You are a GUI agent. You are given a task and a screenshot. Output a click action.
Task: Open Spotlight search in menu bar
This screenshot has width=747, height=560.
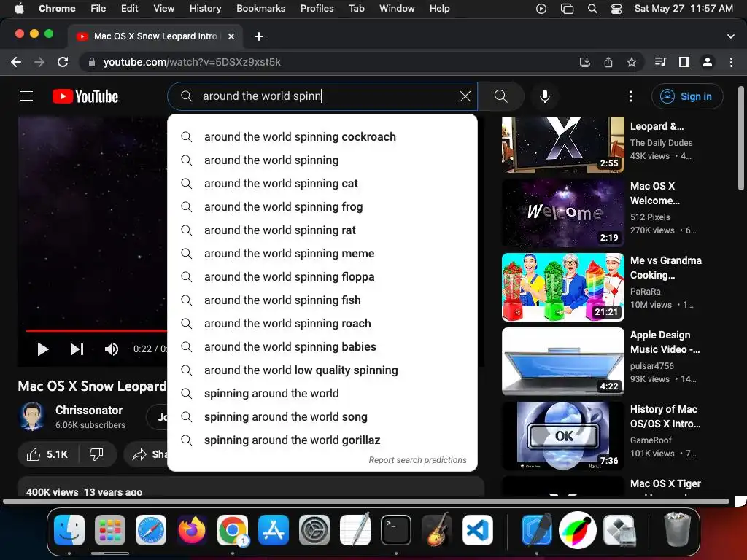(x=592, y=8)
